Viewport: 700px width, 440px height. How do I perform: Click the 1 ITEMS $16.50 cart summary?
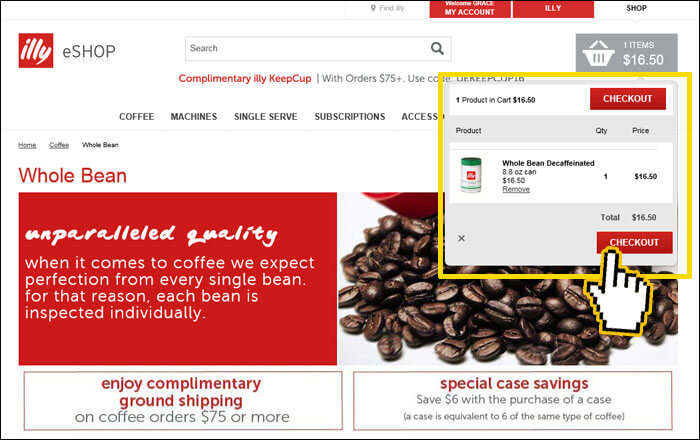(x=626, y=53)
